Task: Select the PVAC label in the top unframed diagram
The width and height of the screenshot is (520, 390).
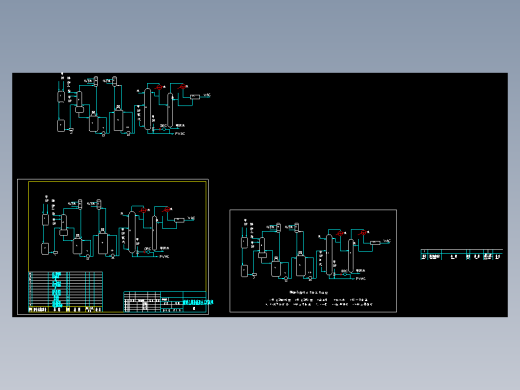Action: pyautogui.click(x=180, y=133)
